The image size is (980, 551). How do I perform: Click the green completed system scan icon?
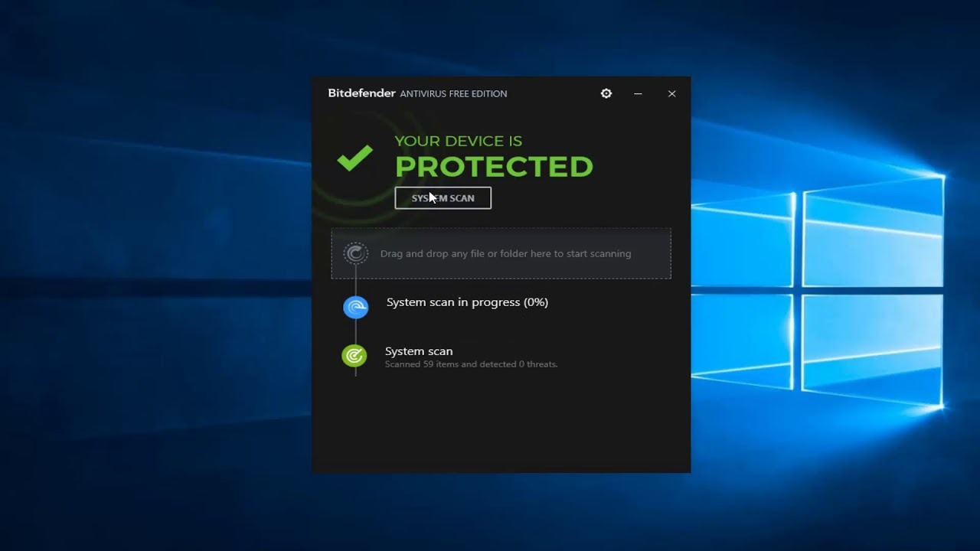(x=354, y=356)
